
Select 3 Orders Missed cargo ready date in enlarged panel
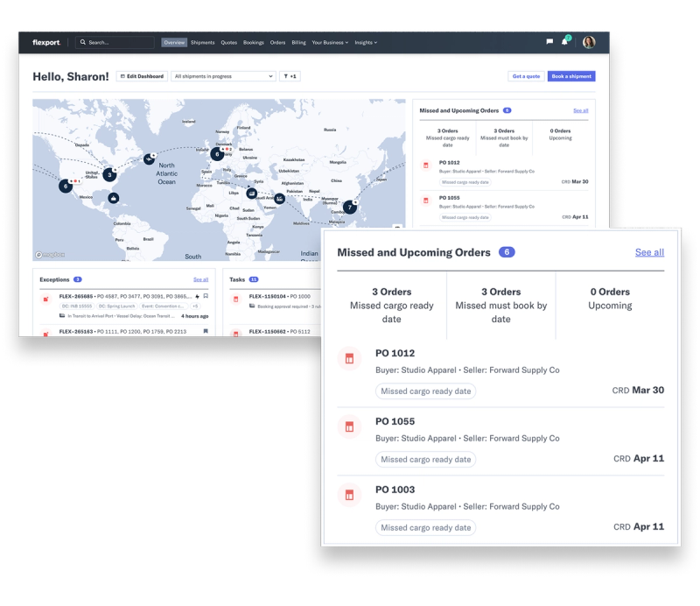click(x=392, y=306)
